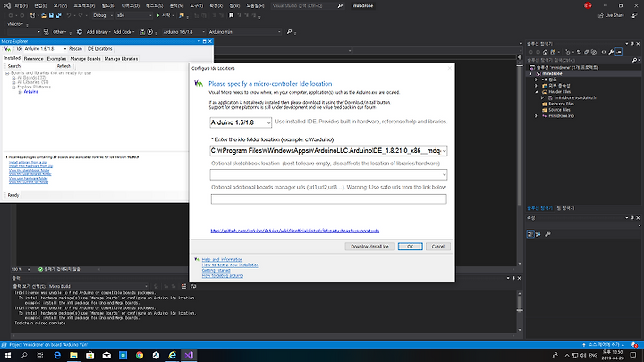Expand the minidrone.ino node in Solution Explorer
The image size is (644, 362).
pos(536,116)
